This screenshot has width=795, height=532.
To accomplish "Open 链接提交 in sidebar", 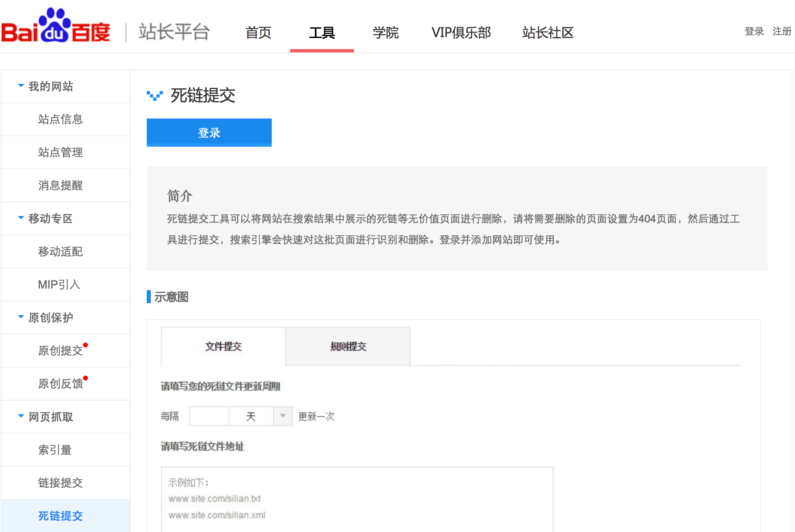I will click(66, 483).
